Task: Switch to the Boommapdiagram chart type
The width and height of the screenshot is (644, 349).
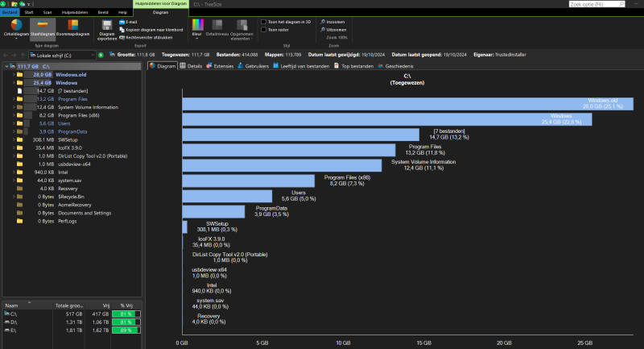Action: [x=72, y=31]
